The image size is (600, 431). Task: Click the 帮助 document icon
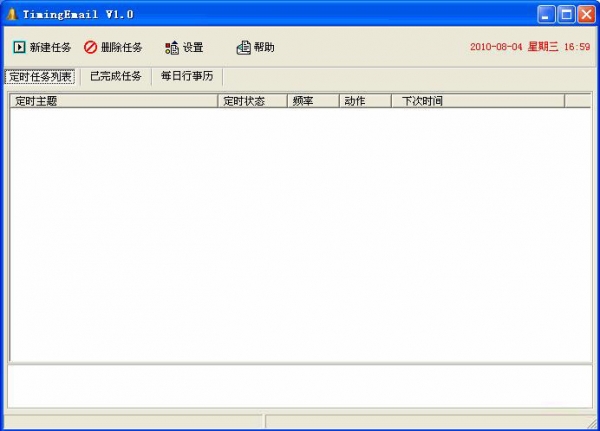point(243,47)
